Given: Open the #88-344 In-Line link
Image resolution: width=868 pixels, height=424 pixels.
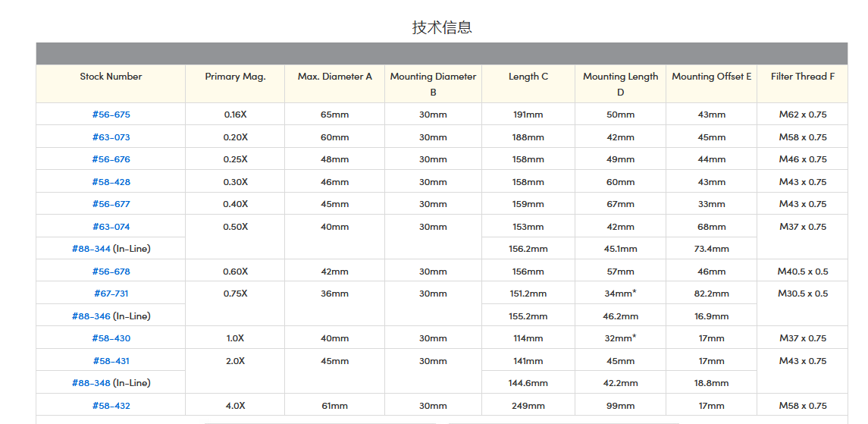Looking at the screenshot, I should pyautogui.click(x=91, y=249).
